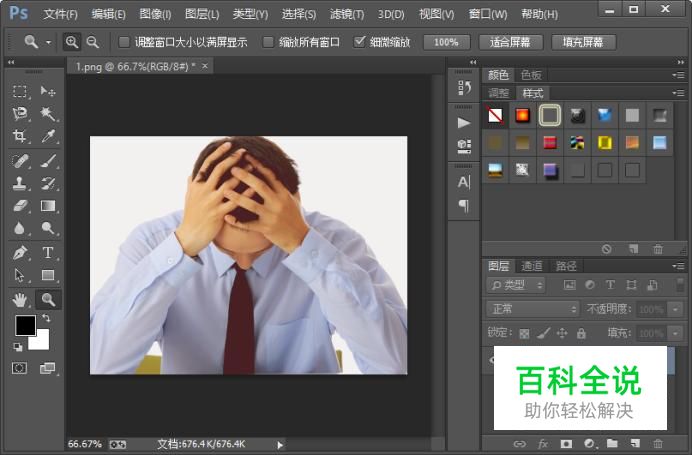Select the Eraser tool
The height and width of the screenshot is (455, 692).
(x=19, y=206)
